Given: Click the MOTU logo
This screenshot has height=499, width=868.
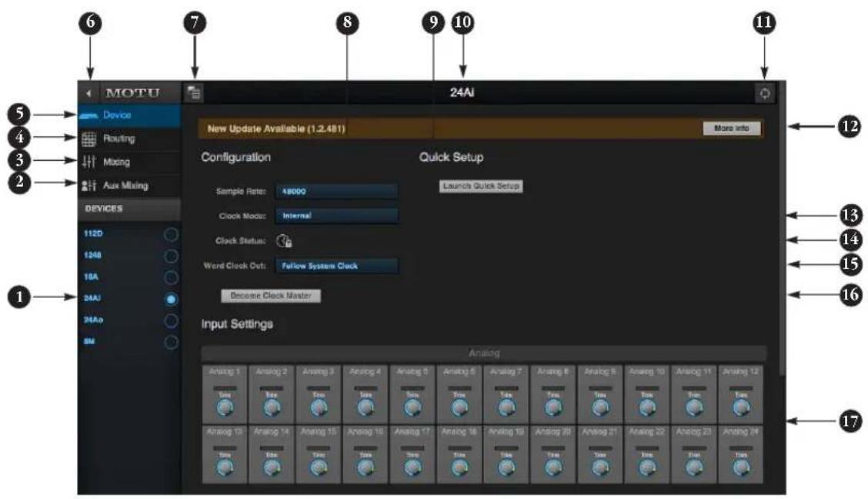Looking at the screenshot, I should click(x=132, y=93).
